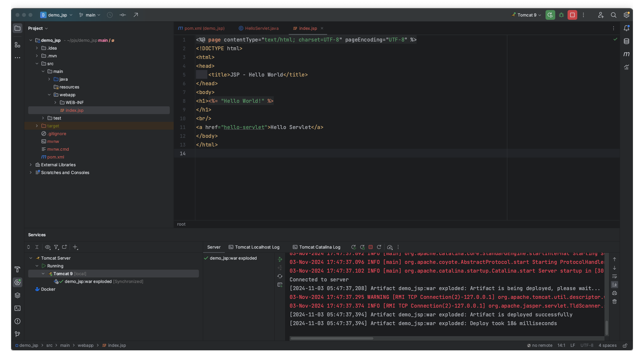Close the index.jsp editor tab
Viewport: 644px width, 364px height.
322,28
